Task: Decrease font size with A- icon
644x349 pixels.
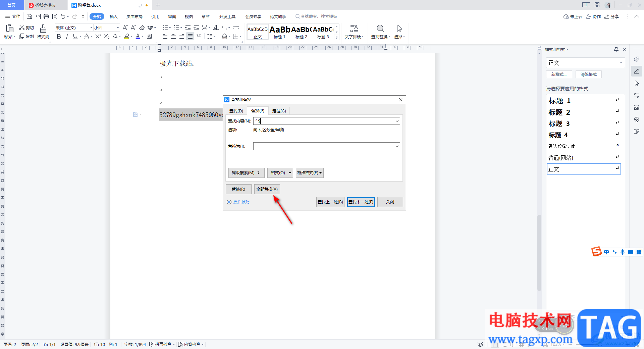Action: point(133,28)
